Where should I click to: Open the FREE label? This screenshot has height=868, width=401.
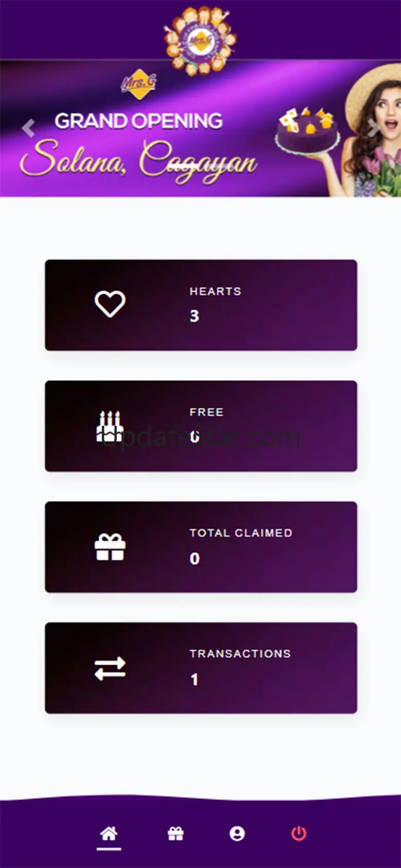coord(206,412)
